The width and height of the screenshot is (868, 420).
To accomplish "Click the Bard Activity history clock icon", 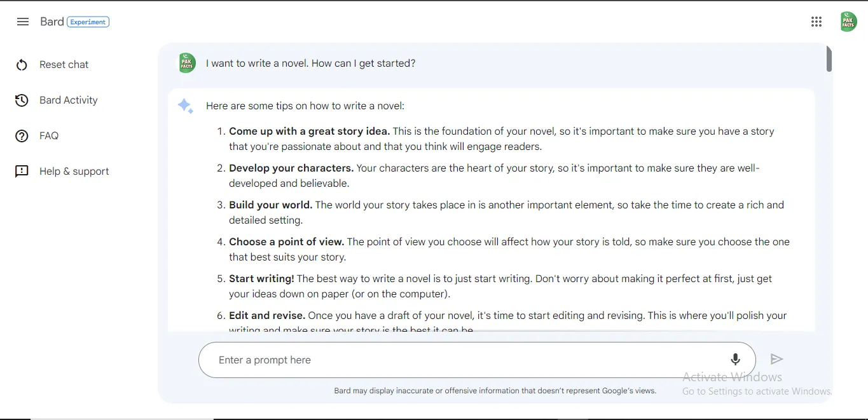I will [x=22, y=100].
